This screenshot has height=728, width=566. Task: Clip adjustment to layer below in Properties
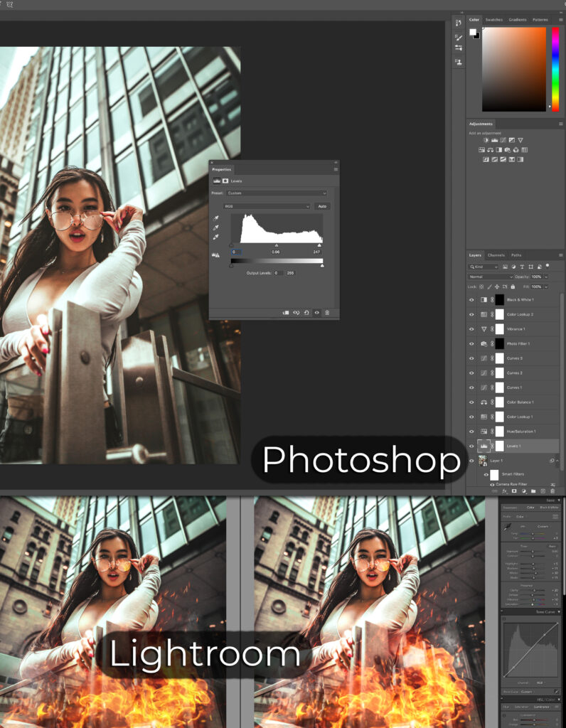pos(286,313)
